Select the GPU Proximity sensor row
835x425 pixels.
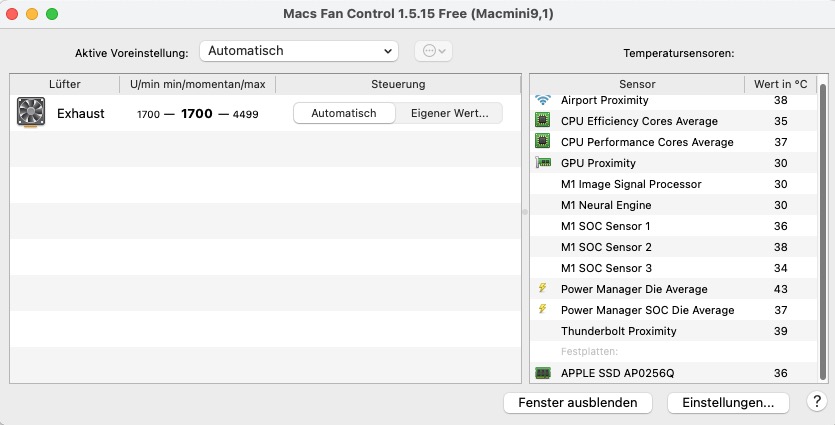673,163
